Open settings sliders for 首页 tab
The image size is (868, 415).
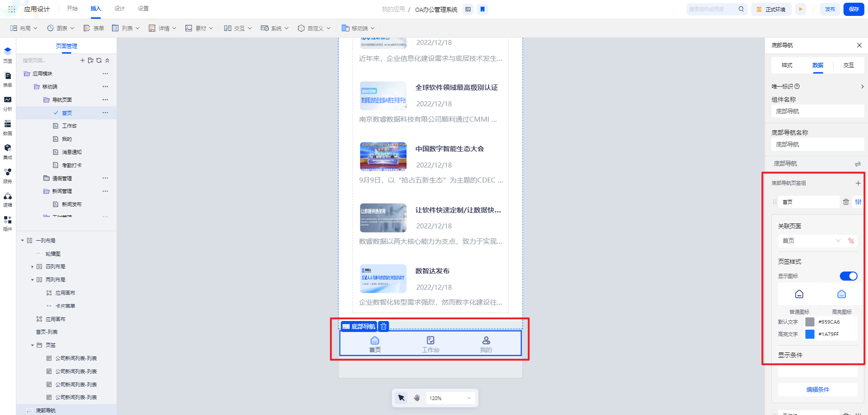[x=858, y=202]
